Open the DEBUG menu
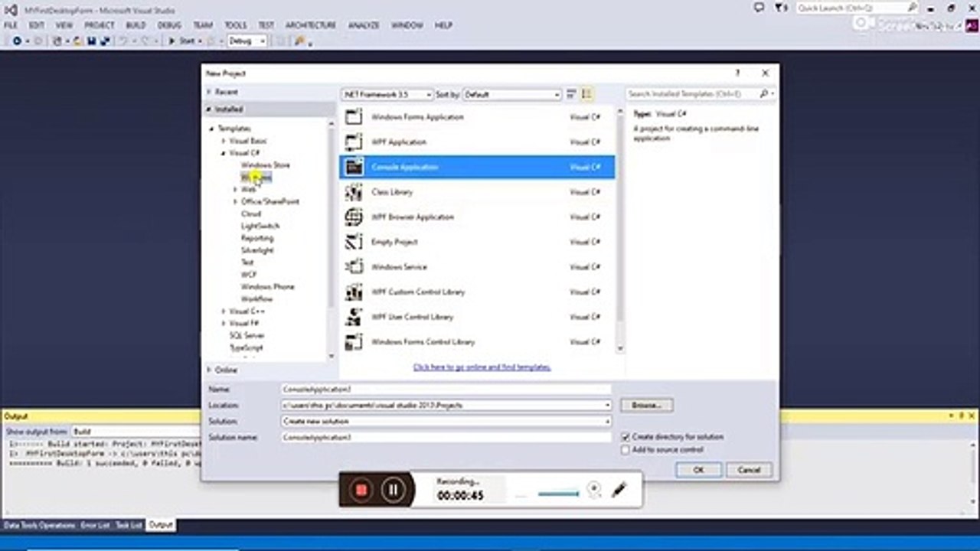The width and height of the screenshot is (980, 551). coord(169,25)
